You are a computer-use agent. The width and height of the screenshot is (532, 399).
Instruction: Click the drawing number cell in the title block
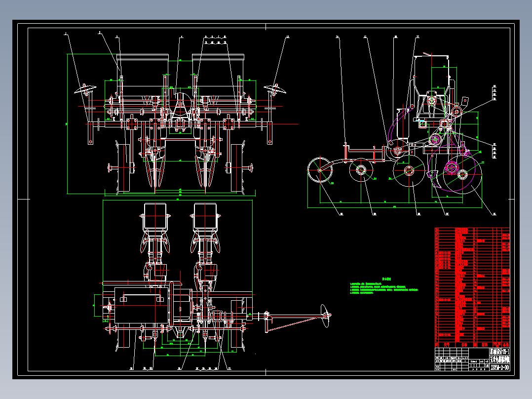pos(499,367)
